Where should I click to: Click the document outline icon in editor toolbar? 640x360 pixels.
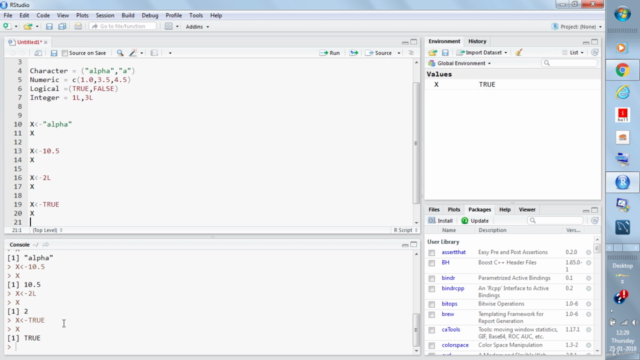[x=411, y=53]
